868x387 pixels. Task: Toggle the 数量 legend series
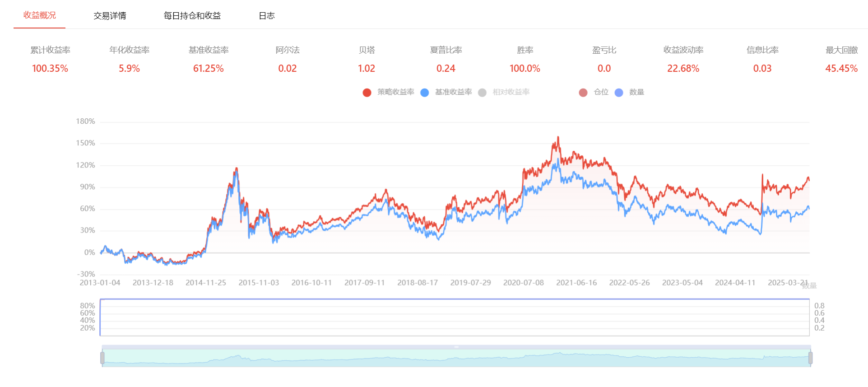[x=619, y=93]
